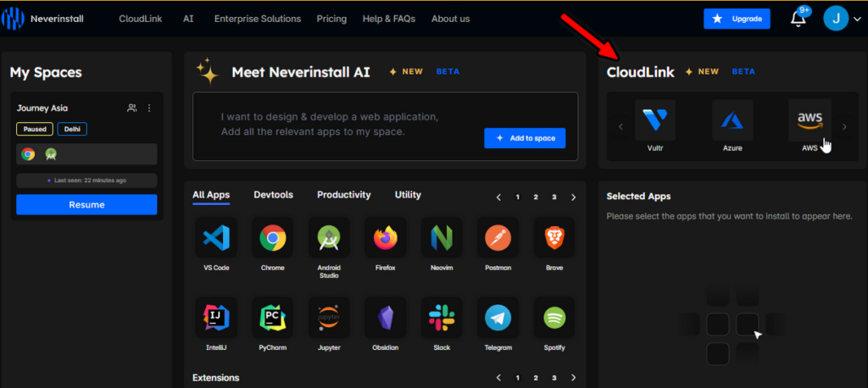Select the Obsidian app icon
This screenshot has height=388, width=868.
(x=386, y=318)
